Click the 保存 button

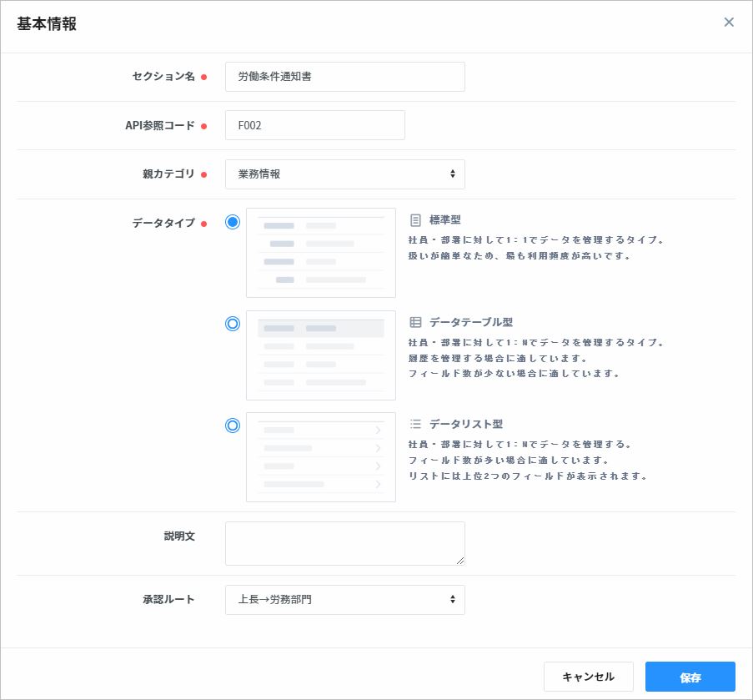click(x=690, y=677)
